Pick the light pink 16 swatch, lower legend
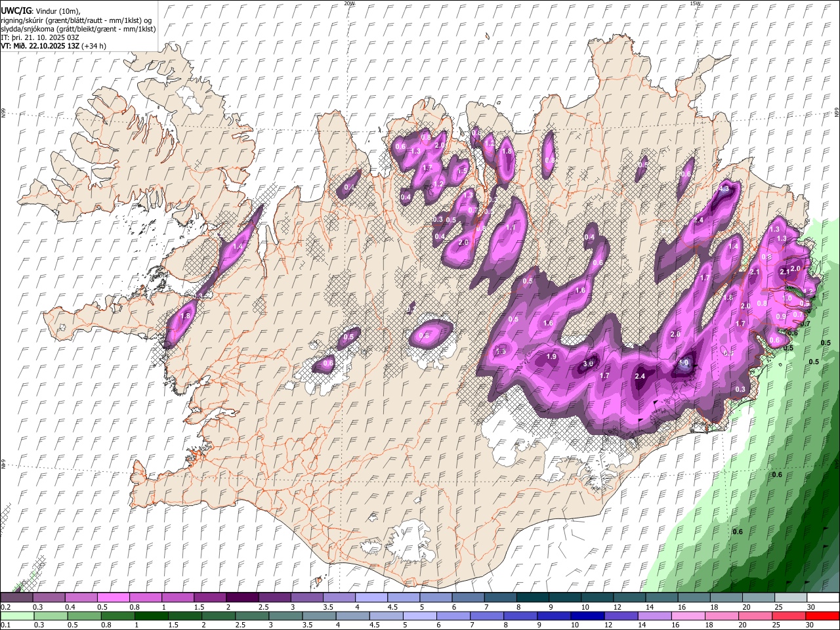This screenshot has width=840, height=630. 688,616
